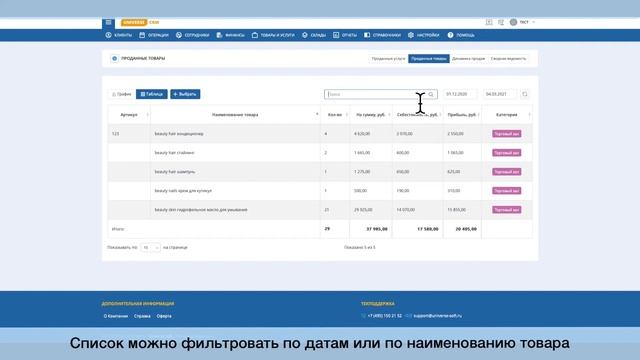Click the total profit 20 405,00
The width and height of the screenshot is (640, 360).
pos(466,229)
